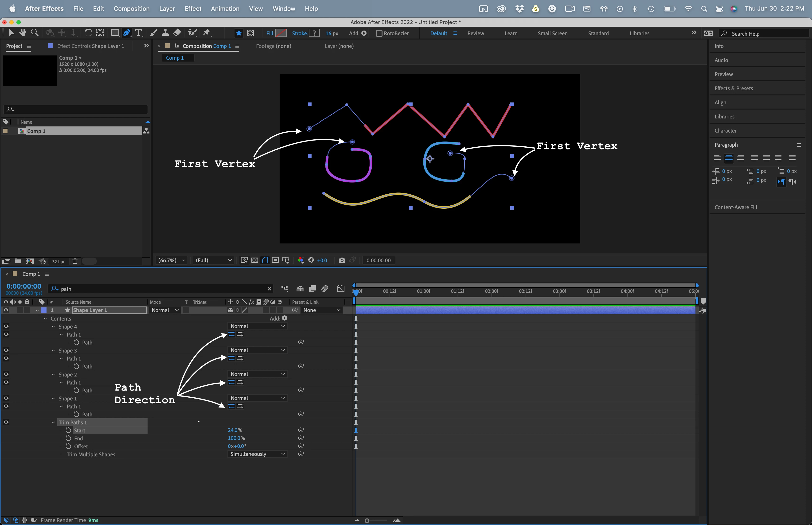
Task: Select the Zoom tool in the toolbar
Action: coord(34,33)
